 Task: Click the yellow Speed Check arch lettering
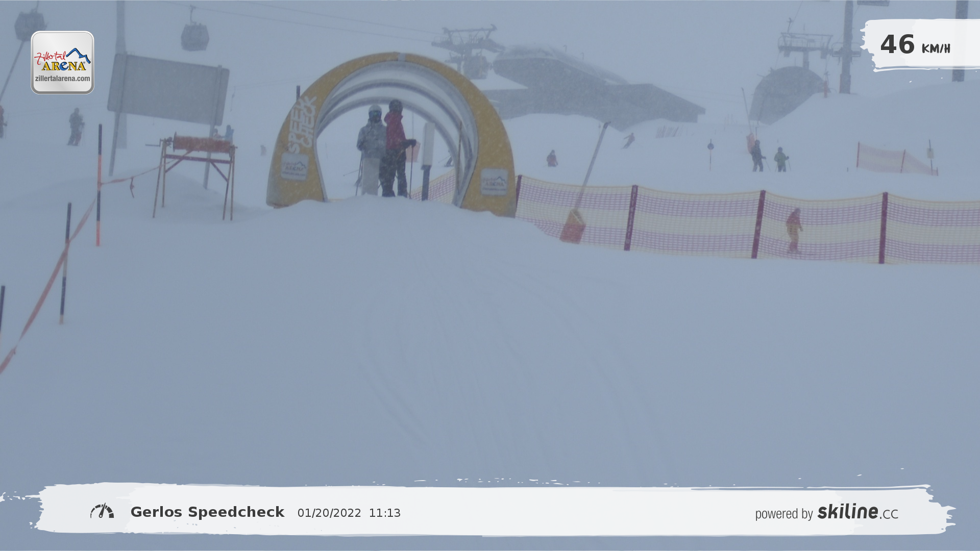coord(302,124)
